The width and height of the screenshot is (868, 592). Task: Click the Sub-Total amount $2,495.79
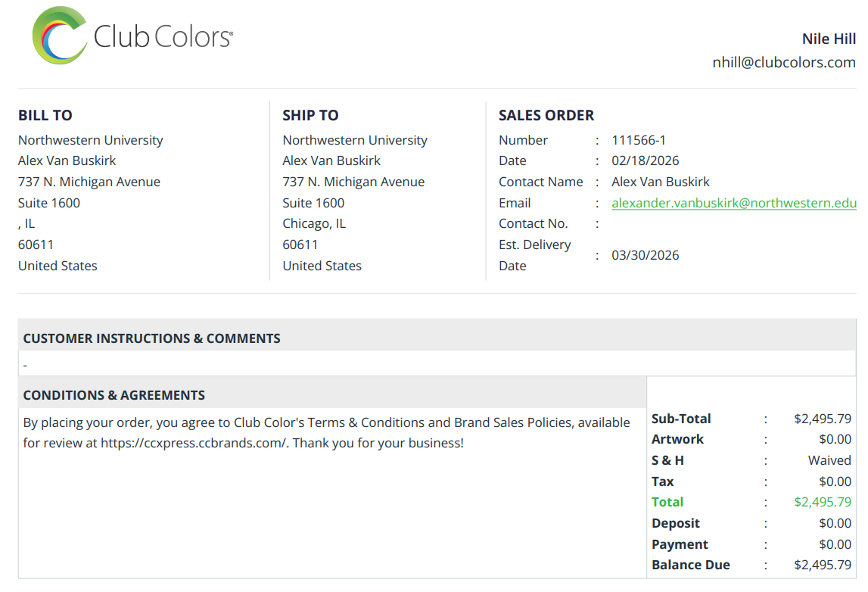click(x=823, y=419)
